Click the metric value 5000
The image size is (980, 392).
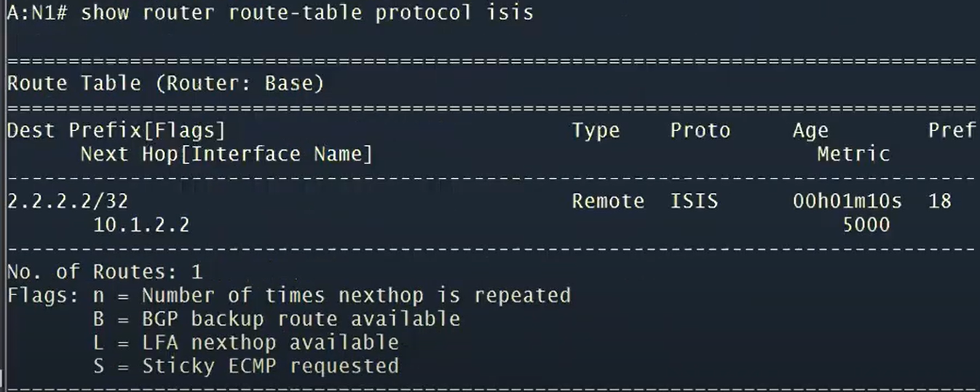tap(866, 224)
